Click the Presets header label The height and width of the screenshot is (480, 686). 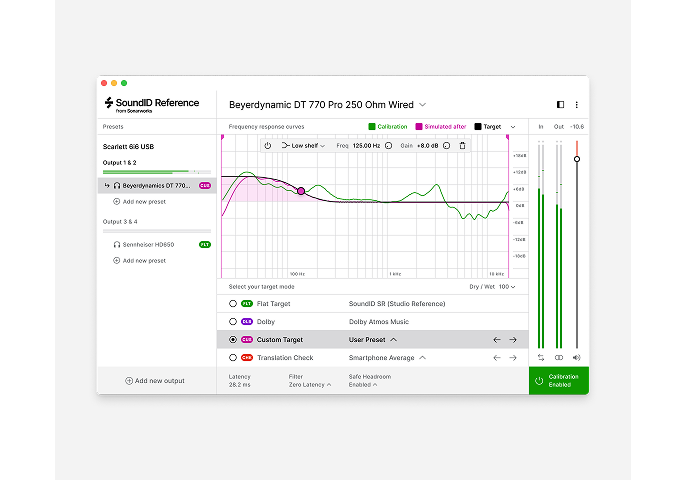[113, 126]
